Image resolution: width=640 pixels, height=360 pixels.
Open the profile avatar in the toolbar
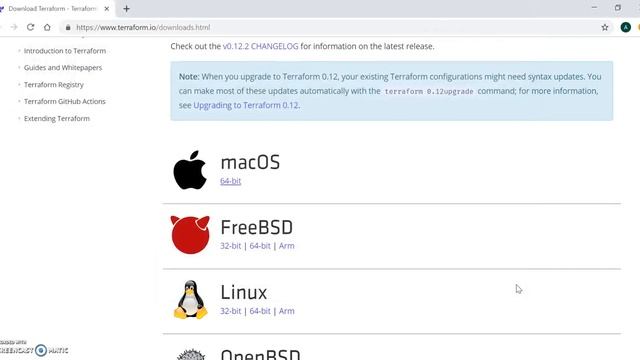click(625, 27)
